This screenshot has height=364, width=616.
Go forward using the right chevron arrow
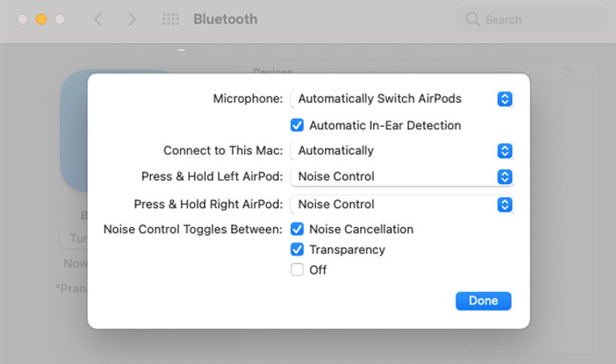tap(132, 19)
